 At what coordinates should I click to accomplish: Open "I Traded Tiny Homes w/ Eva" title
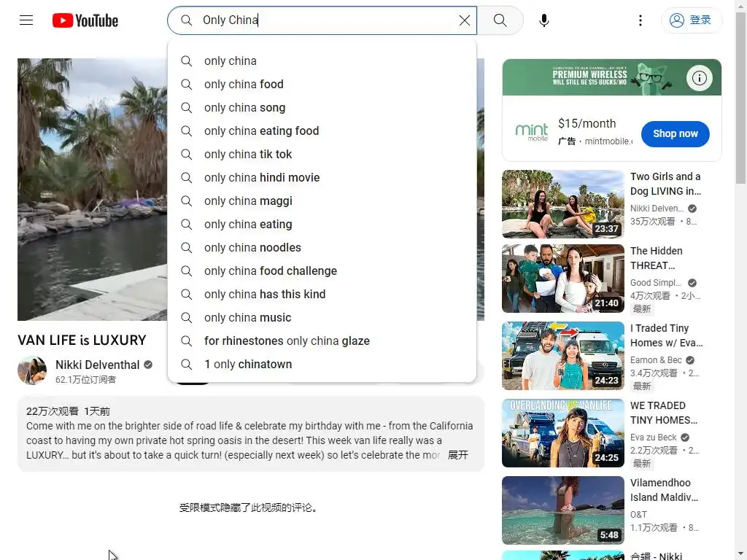pyautogui.click(x=666, y=335)
